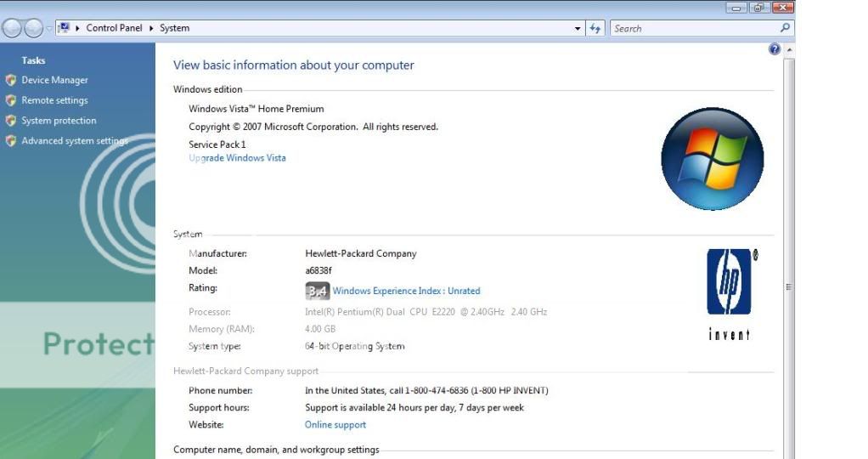The width and height of the screenshot is (868, 459).
Task: Select Control Panel in the breadcrumb path
Action: 114,28
